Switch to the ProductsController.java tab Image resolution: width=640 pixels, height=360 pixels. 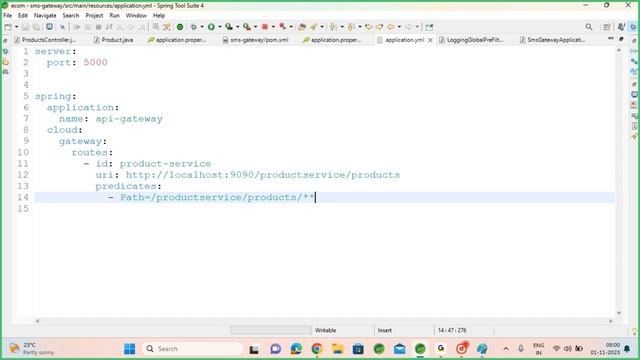pyautogui.click(x=46, y=40)
